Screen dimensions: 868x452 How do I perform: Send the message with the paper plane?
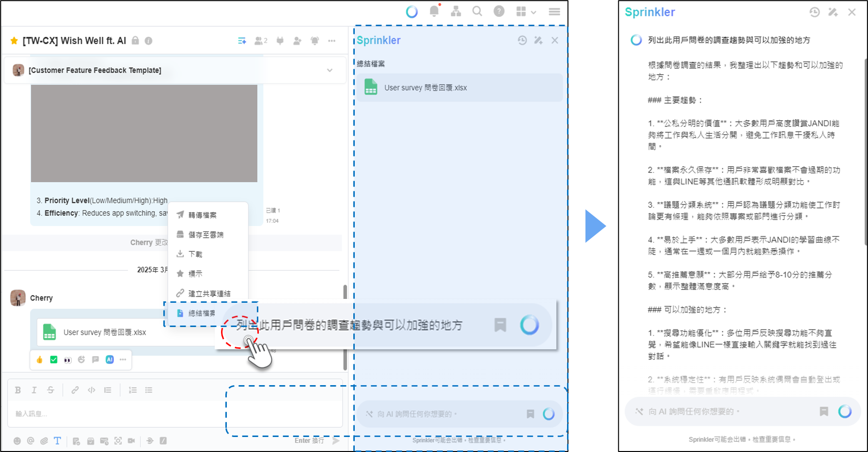(336, 441)
